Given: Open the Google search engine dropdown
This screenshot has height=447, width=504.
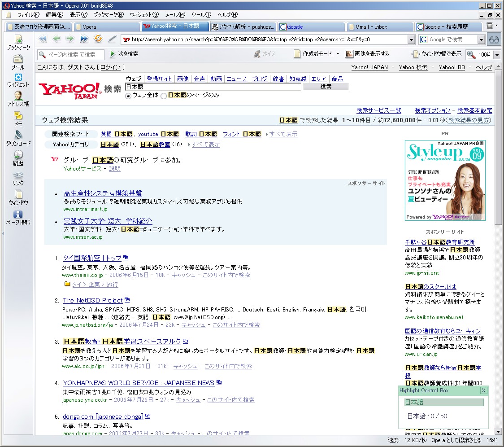Looking at the screenshot, I should (481, 39).
